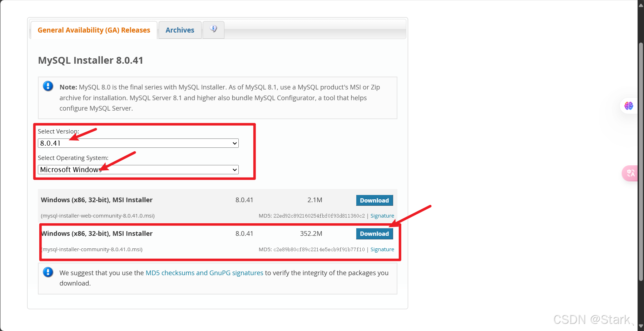Click the blue note icon beside MySQL 8.0 note
The image size is (644, 331).
(x=48, y=86)
